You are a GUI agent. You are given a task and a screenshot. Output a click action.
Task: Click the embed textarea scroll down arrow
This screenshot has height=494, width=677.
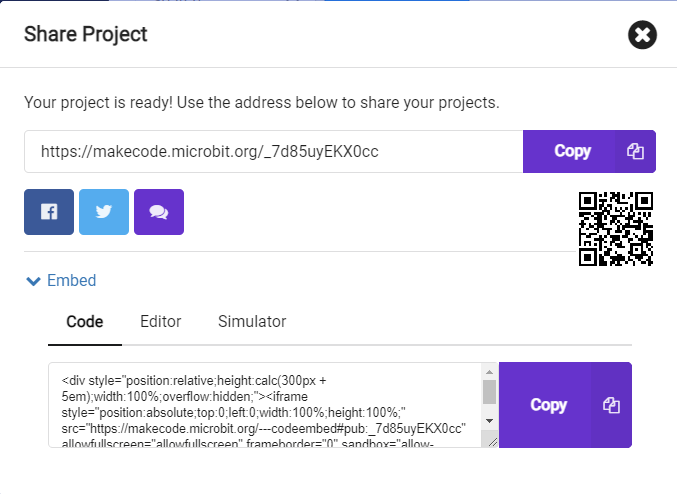click(x=489, y=421)
